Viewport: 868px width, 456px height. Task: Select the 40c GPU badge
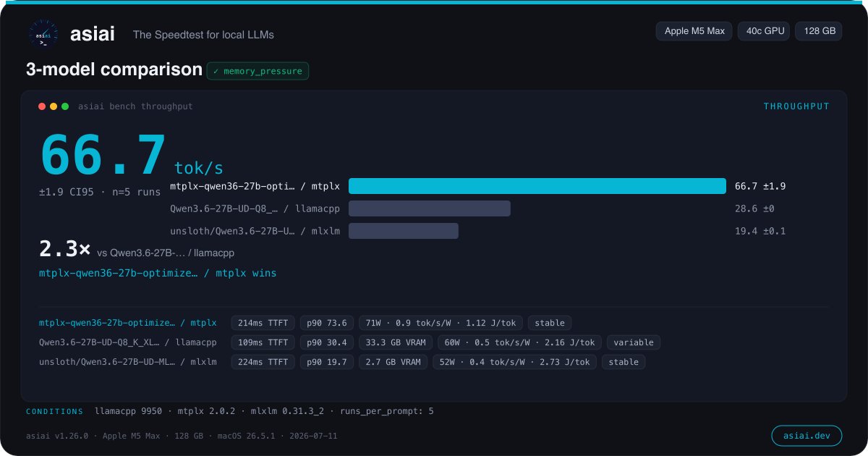764,31
